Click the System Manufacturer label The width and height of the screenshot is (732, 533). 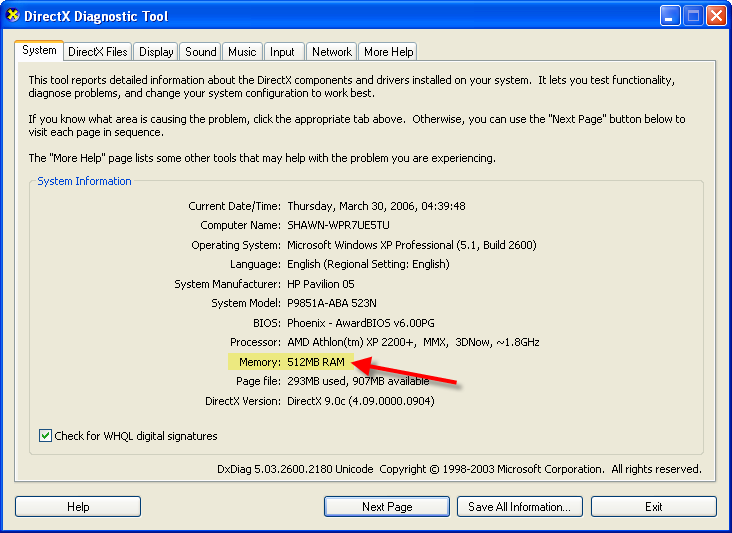(227, 284)
